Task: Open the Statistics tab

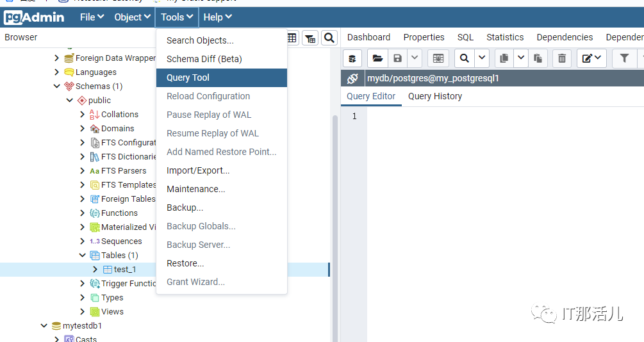Action: click(504, 37)
